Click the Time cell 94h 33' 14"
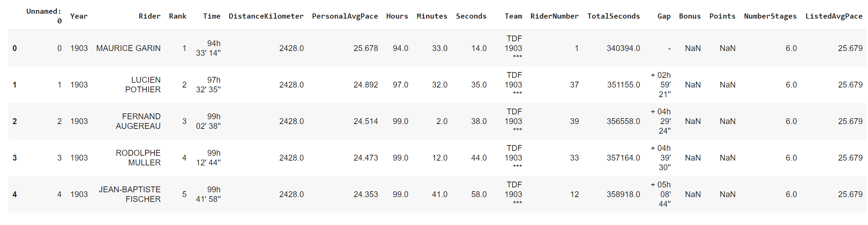868x225 pixels. tap(208, 48)
